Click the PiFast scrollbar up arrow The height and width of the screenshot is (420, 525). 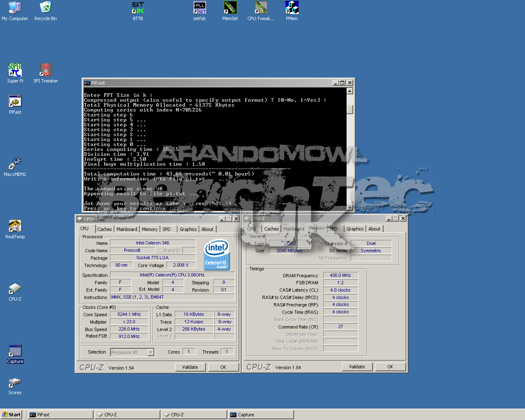pos(350,91)
